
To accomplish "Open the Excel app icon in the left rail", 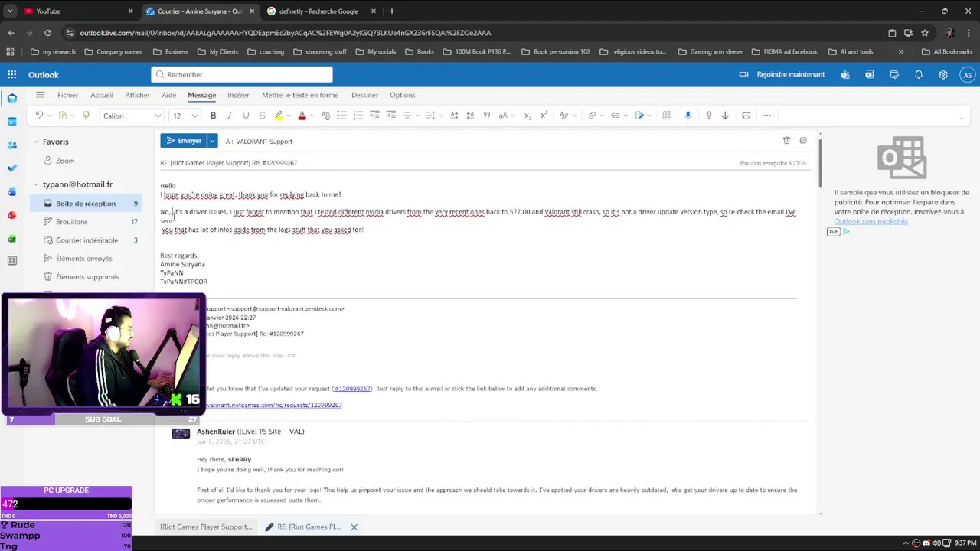I will (12, 239).
